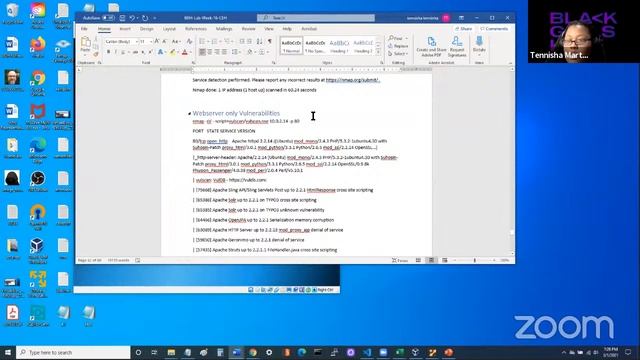Apply the Normal style
Screen dimensions: 640x360
291,46
